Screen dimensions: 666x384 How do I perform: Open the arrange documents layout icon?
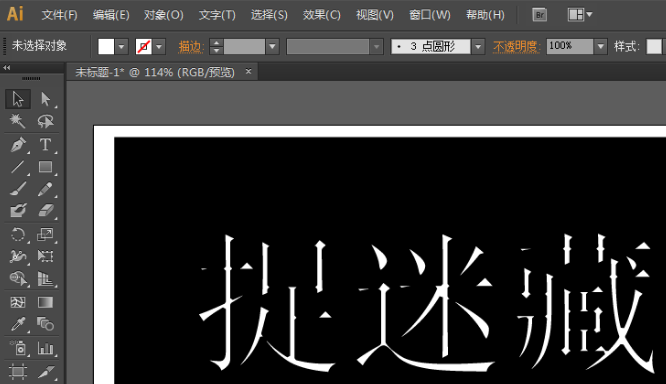(x=576, y=15)
